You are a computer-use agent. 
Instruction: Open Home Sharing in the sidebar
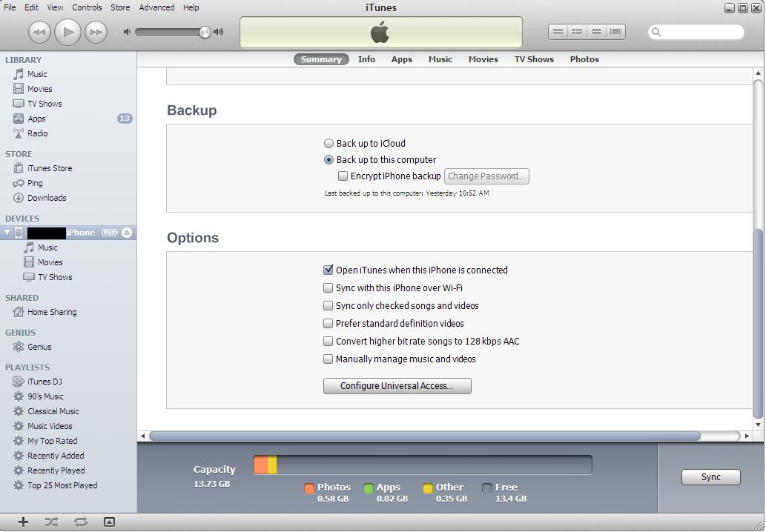pos(51,312)
